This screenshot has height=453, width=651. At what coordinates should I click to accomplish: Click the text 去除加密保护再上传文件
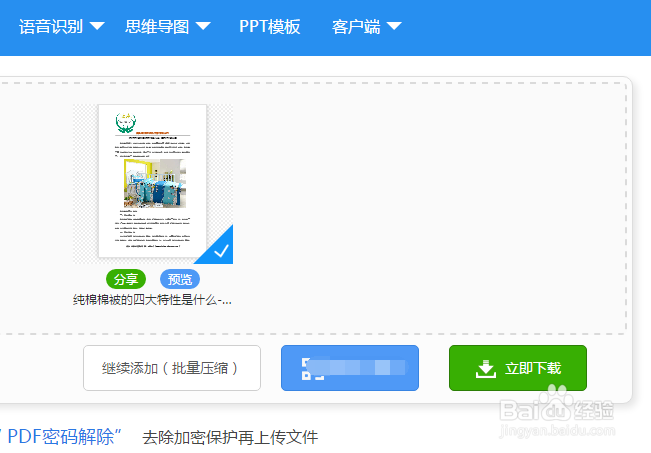point(230,438)
